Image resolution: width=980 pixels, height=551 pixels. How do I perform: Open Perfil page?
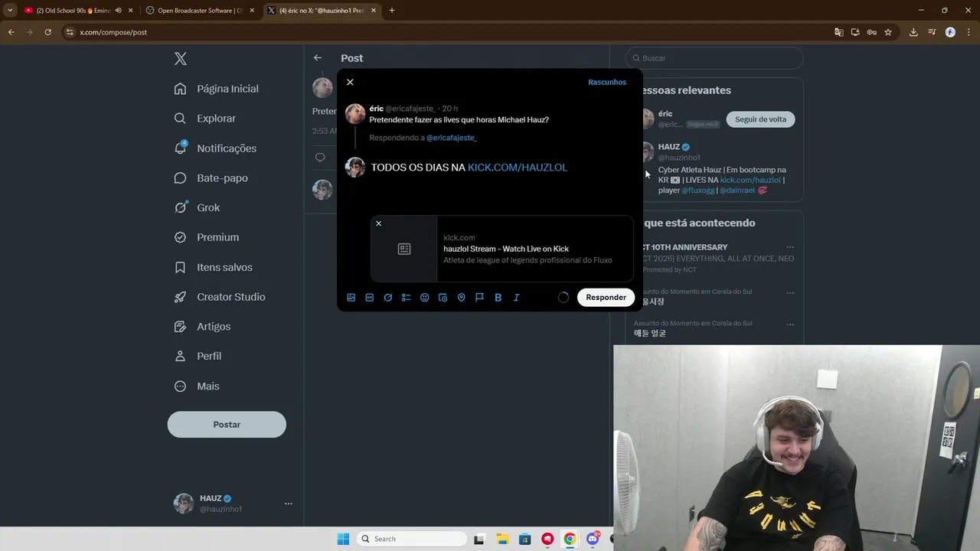[198, 356]
